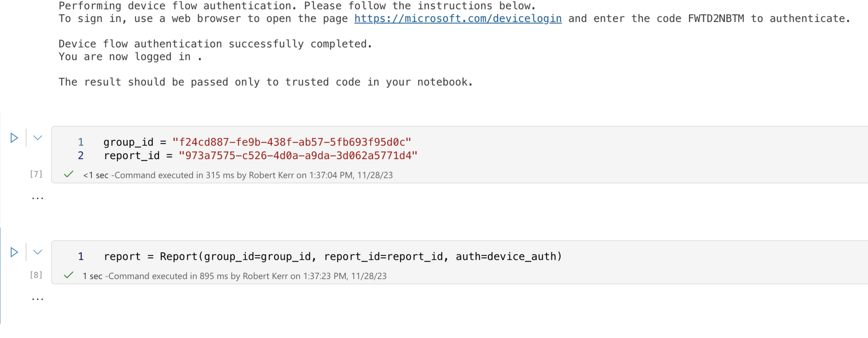Viewport: 868px width, 338px height.
Task: Click the [7] execution count label
Action: 36,174
